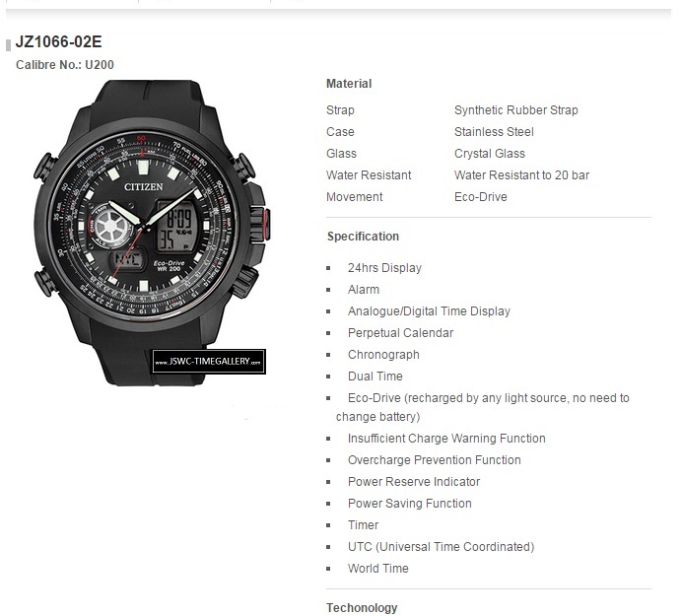Screen dimensions: 682x616
Task: Click the Chronograph list item
Action: [383, 355]
